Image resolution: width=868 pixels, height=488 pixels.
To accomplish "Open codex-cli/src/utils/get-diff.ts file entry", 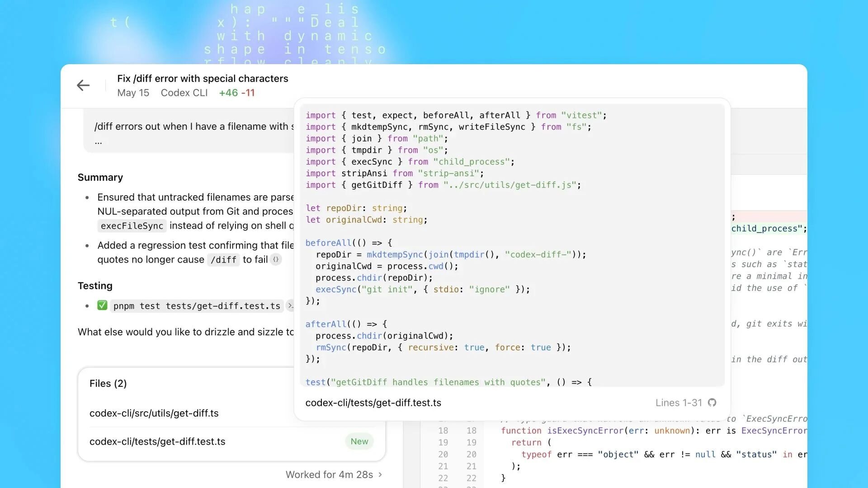I will (154, 413).
